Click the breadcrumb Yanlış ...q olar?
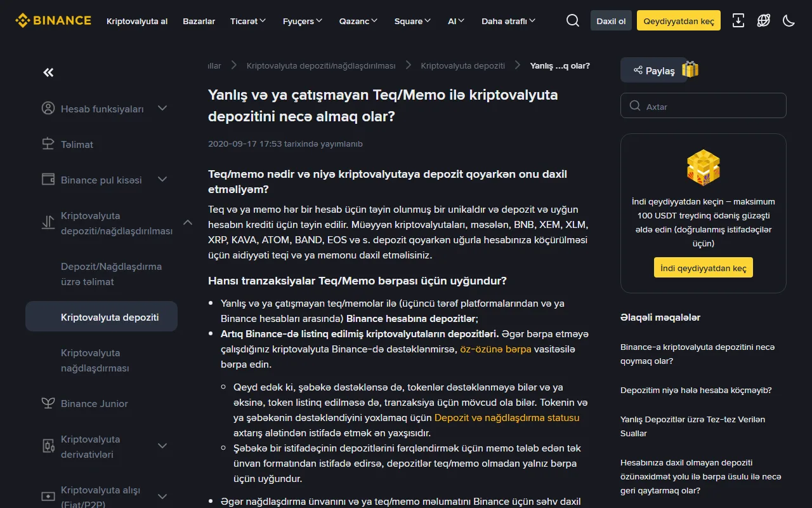The image size is (812, 508). pyautogui.click(x=560, y=66)
